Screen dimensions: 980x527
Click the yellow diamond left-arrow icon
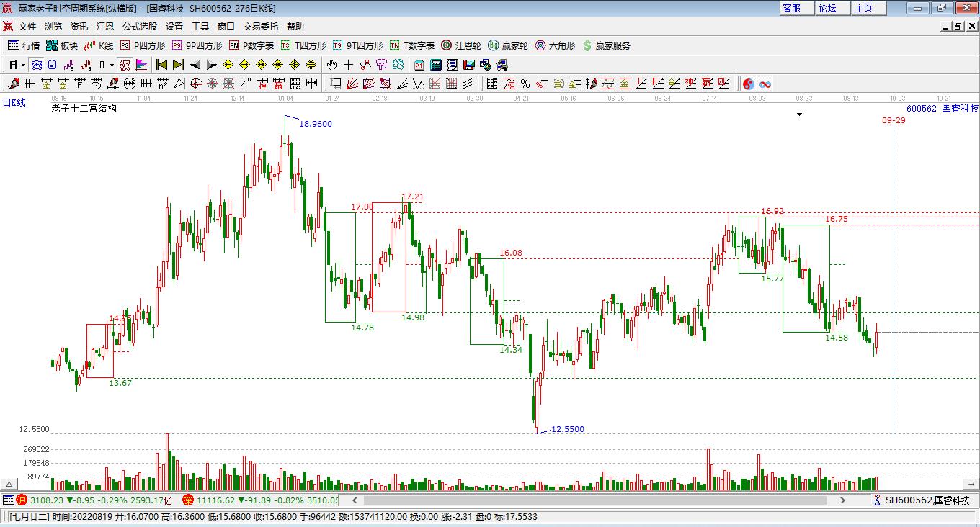[228, 65]
